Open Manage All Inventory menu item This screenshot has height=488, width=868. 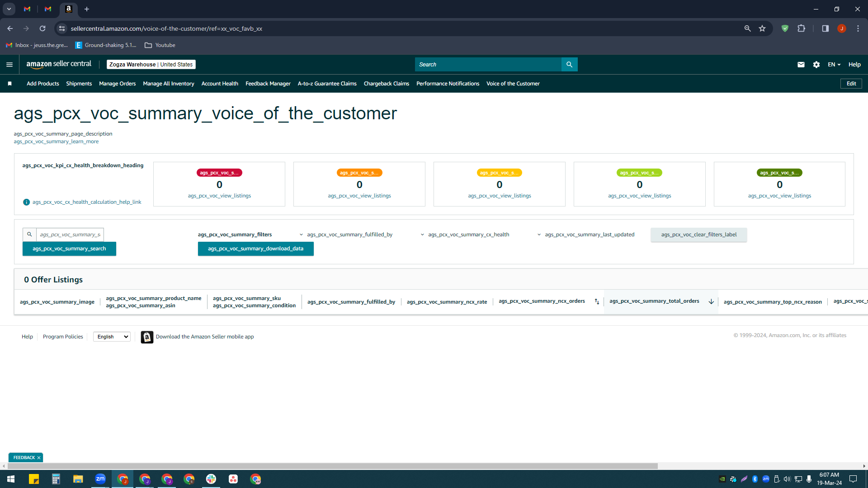(x=169, y=84)
